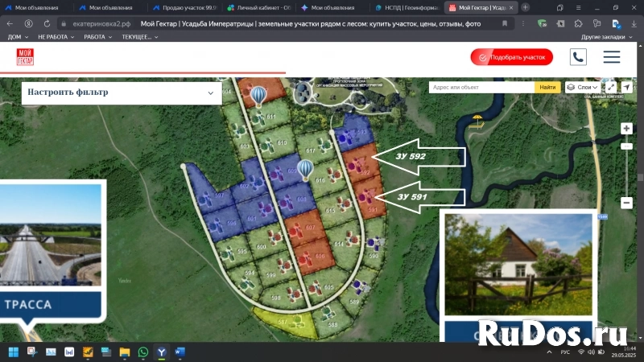Image resolution: width=644 pixels, height=362 pixels.
Task: Zoom out the map with minus button
Action: point(626,202)
